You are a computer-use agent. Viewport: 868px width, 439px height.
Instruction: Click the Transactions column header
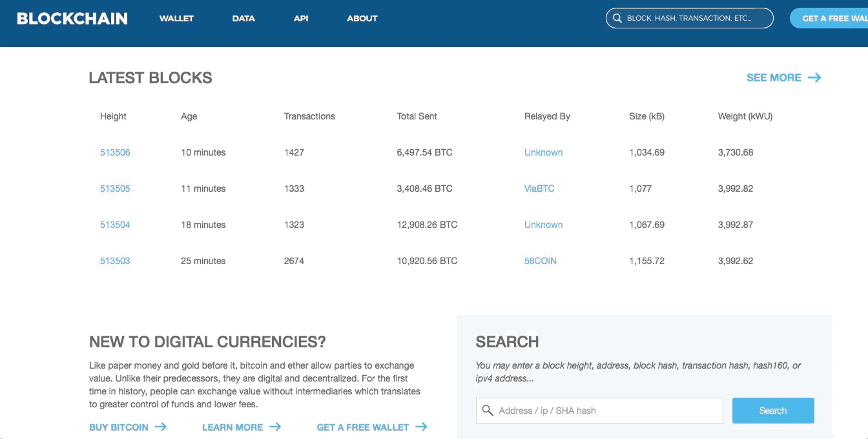[309, 116]
